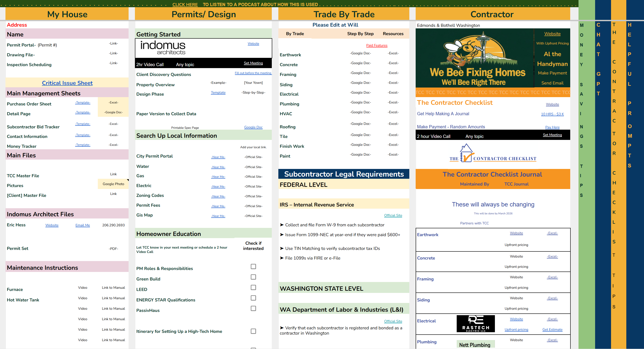The height and width of the screenshot is (349, 644).
Task: Open WA L&I Official Site link
Action: tap(393, 321)
